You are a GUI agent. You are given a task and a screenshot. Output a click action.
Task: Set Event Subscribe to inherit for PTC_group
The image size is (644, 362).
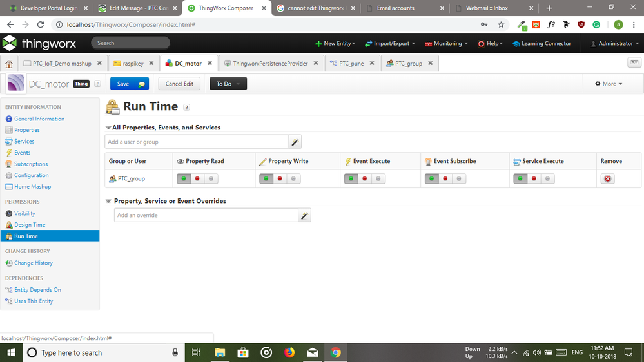(x=459, y=178)
